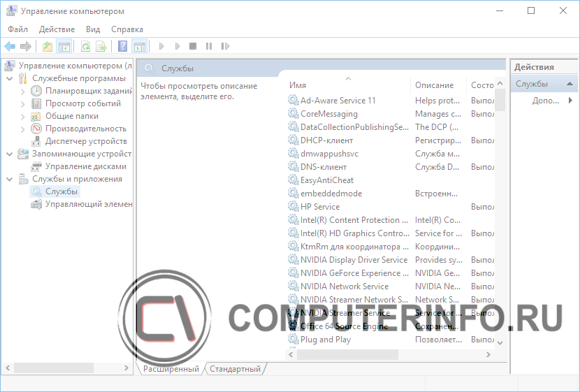Expand the Производительность node
Screen dimensions: 580x392
click(23, 129)
